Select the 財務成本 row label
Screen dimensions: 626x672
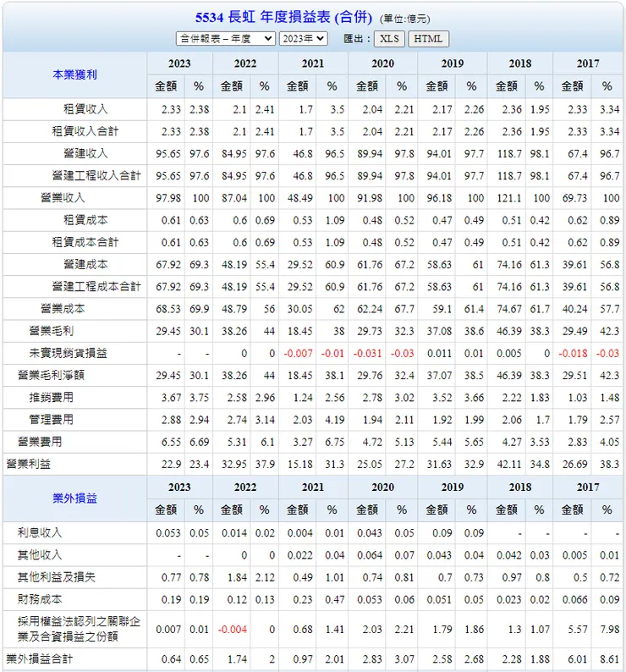40,599
